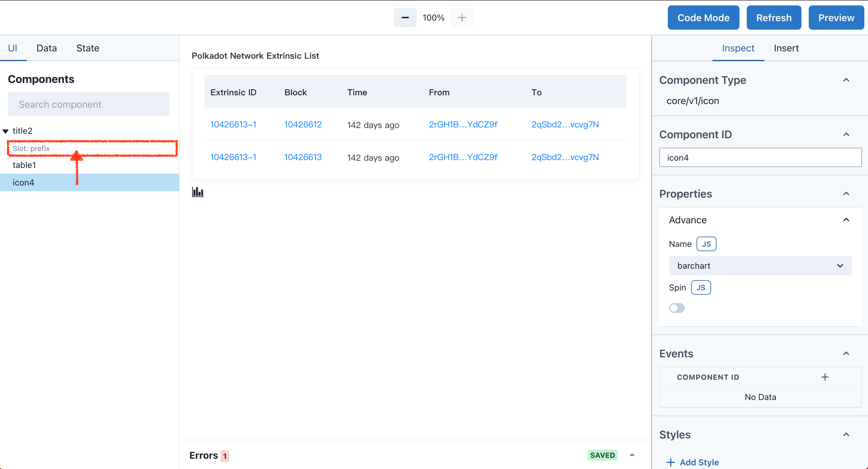Select table1 in component tree
This screenshot has width=868, height=469.
[90, 165]
